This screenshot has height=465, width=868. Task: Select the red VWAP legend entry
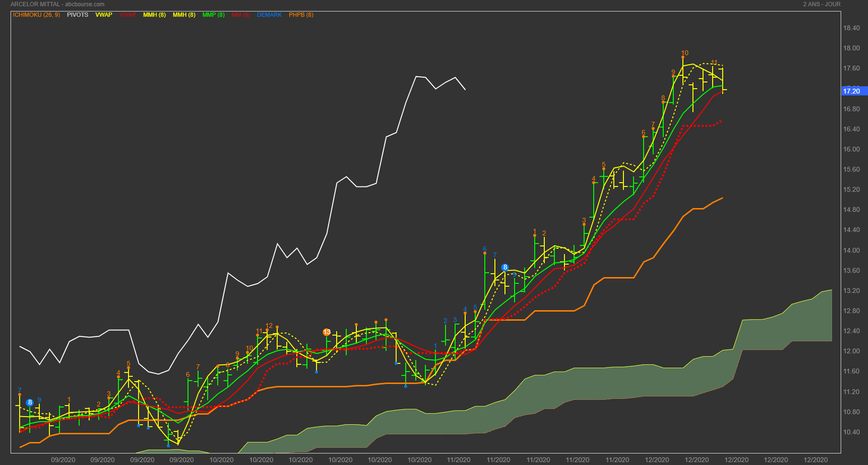128,15
